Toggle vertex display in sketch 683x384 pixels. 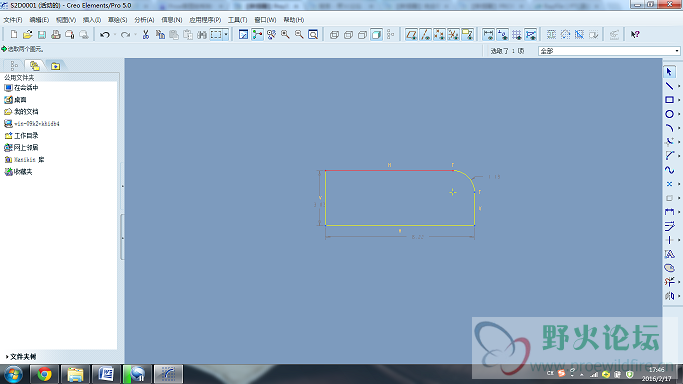(x=531, y=34)
